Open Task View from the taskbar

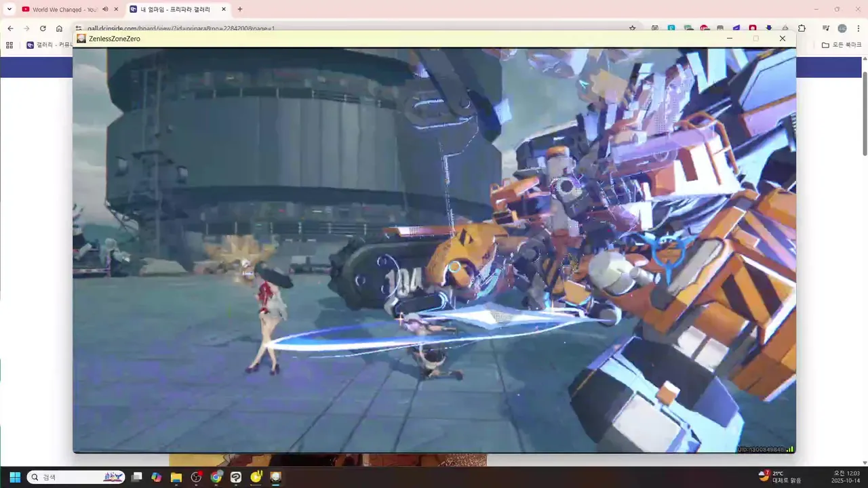137,477
